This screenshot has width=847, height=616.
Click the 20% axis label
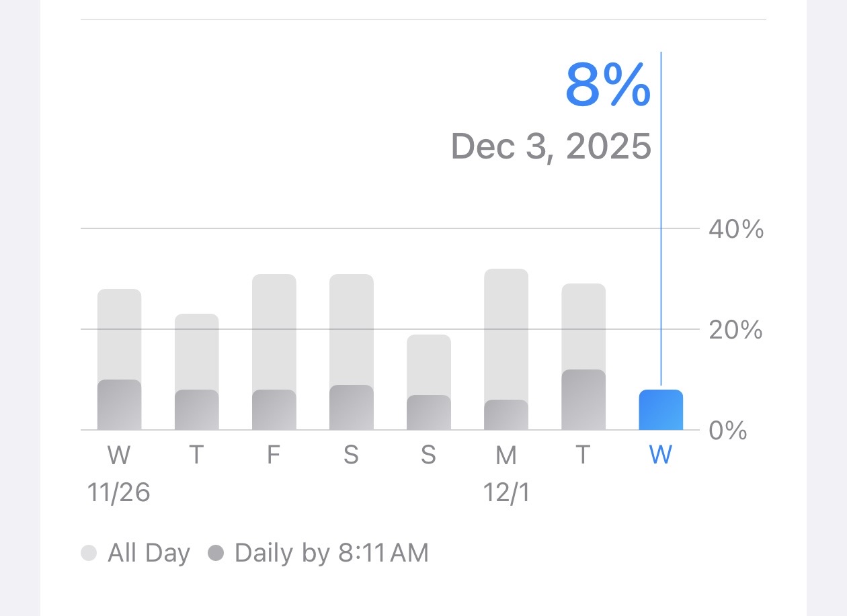736,330
